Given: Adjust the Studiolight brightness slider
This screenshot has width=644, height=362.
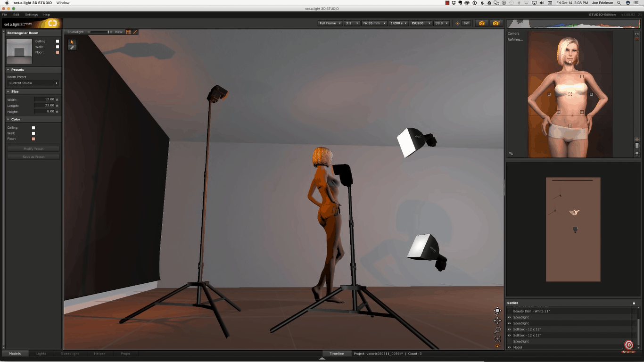Looking at the screenshot, I should pyautogui.click(x=99, y=32).
